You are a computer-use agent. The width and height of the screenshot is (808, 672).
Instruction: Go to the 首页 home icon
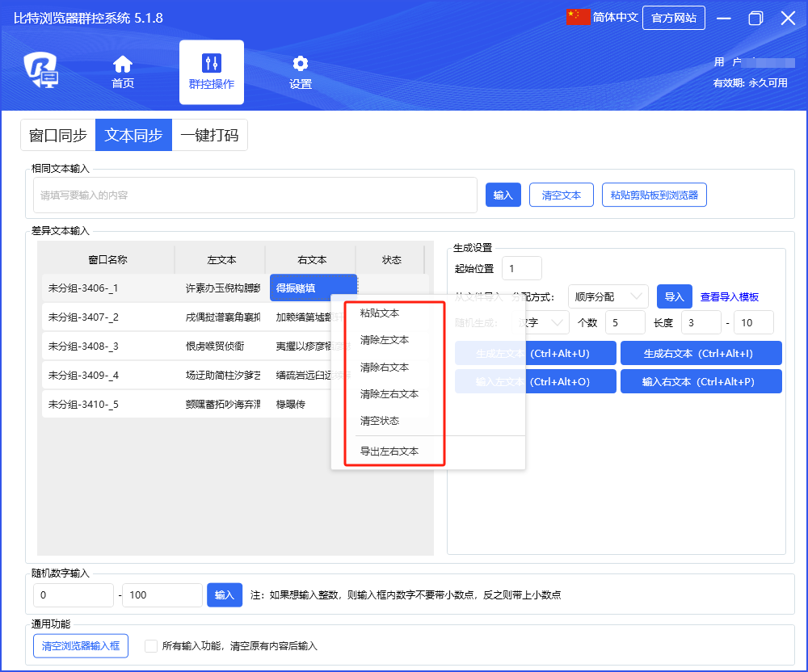123,65
